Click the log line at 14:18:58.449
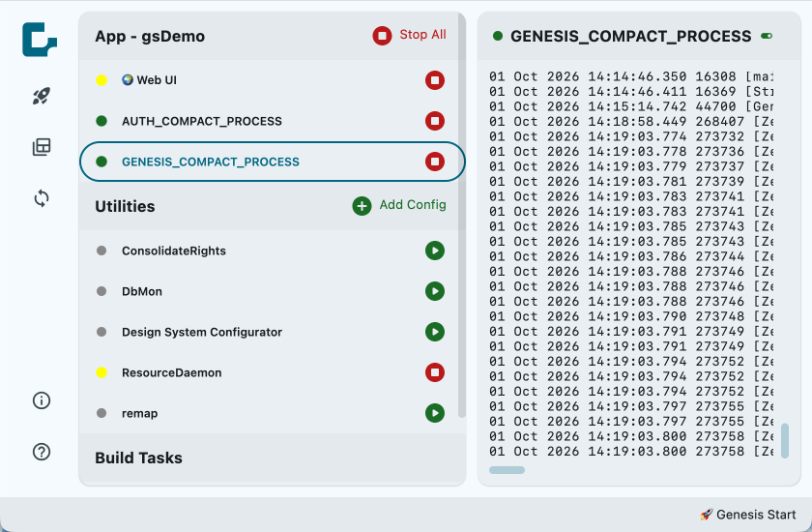 [x=630, y=122]
